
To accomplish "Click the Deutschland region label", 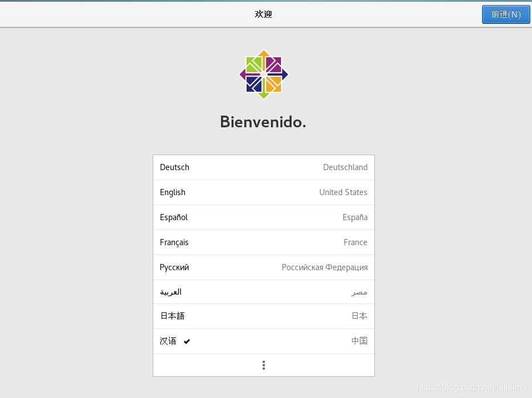I will 345,167.
